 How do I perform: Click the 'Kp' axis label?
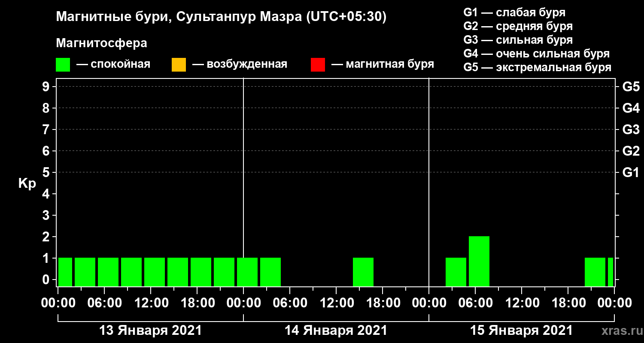[27, 184]
